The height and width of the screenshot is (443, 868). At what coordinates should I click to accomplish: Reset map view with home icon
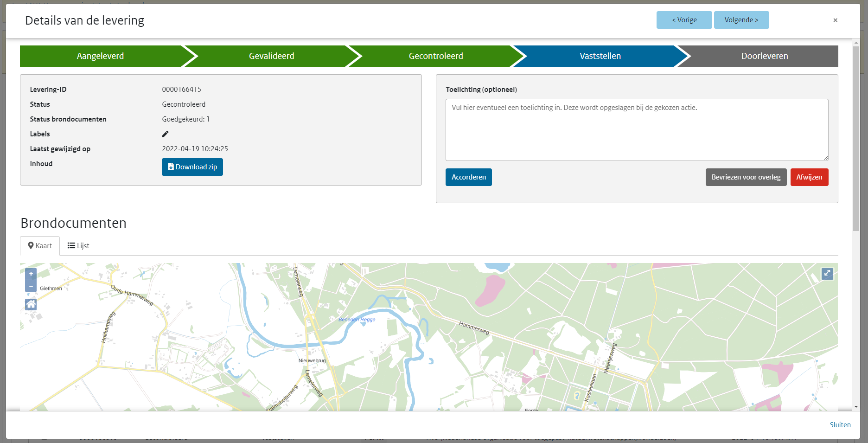point(31,304)
